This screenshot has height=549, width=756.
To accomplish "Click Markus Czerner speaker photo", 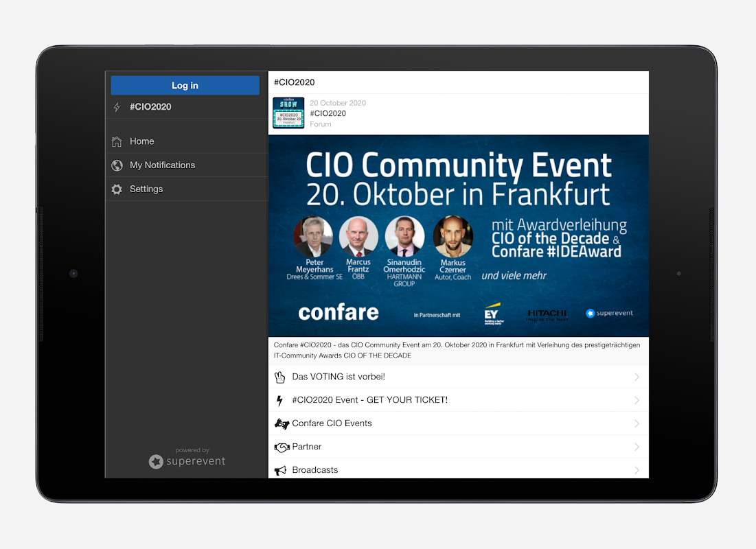I will [453, 237].
